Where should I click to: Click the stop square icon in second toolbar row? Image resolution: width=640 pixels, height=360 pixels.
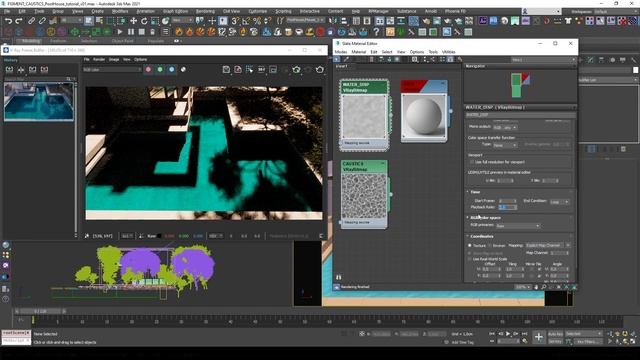pyautogui.click(x=142, y=31)
